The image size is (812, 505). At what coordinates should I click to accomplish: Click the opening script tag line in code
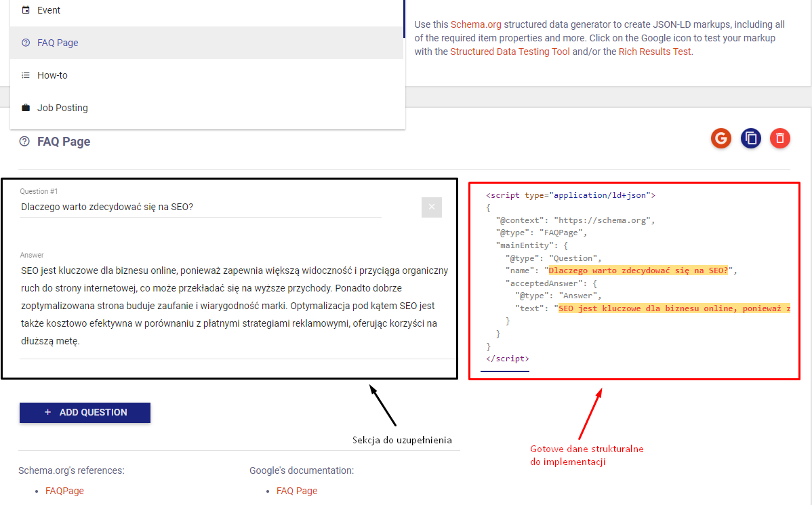571,195
